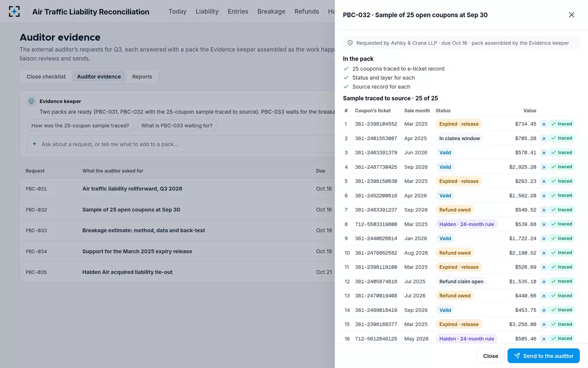Ask what PBC-033 is waiting for

click(x=177, y=126)
